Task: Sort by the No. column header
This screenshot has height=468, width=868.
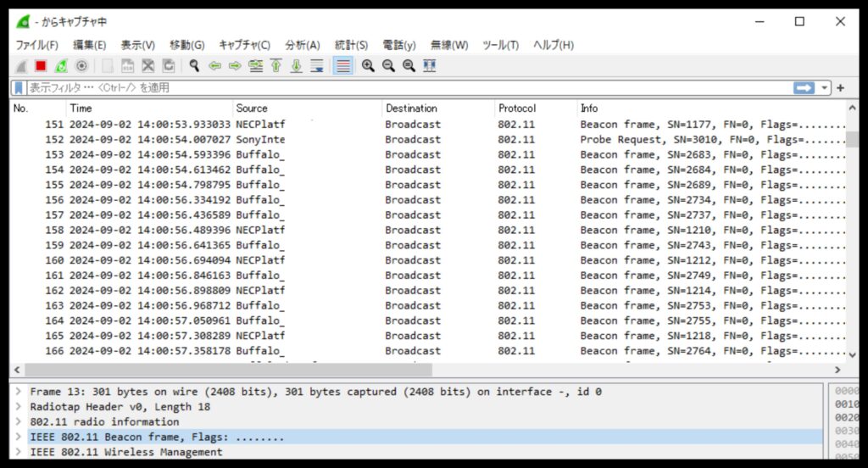Action: pos(37,108)
